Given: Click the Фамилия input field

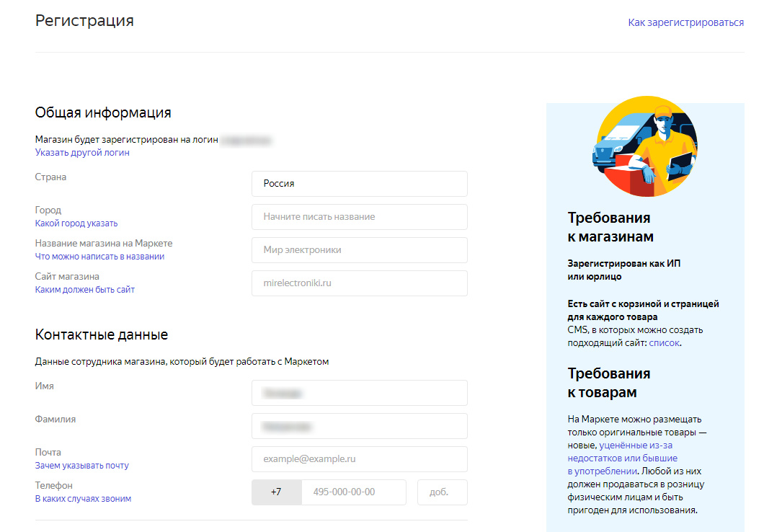Looking at the screenshot, I should pyautogui.click(x=360, y=426).
